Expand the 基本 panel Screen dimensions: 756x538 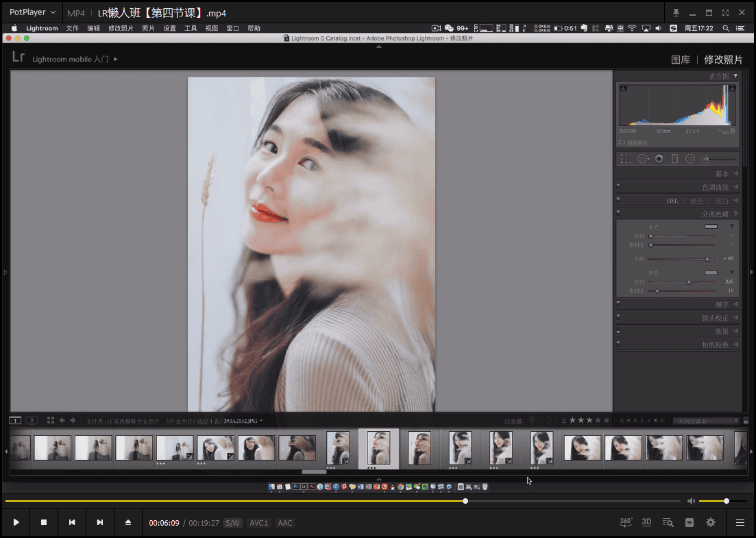click(x=735, y=173)
